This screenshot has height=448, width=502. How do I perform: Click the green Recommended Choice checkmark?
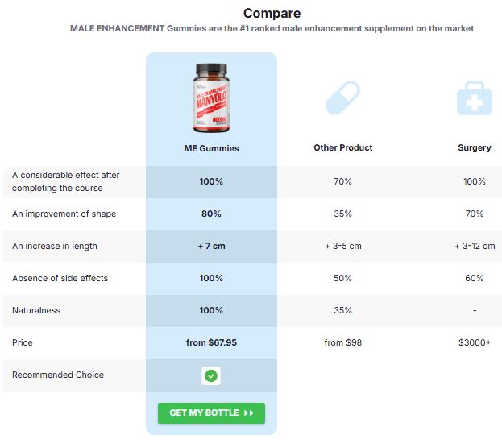(x=211, y=375)
